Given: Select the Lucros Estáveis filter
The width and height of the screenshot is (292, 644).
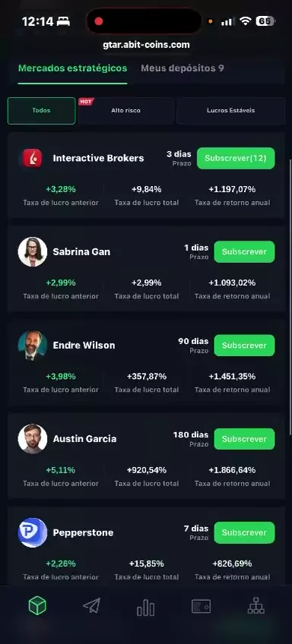Looking at the screenshot, I should coord(230,110).
